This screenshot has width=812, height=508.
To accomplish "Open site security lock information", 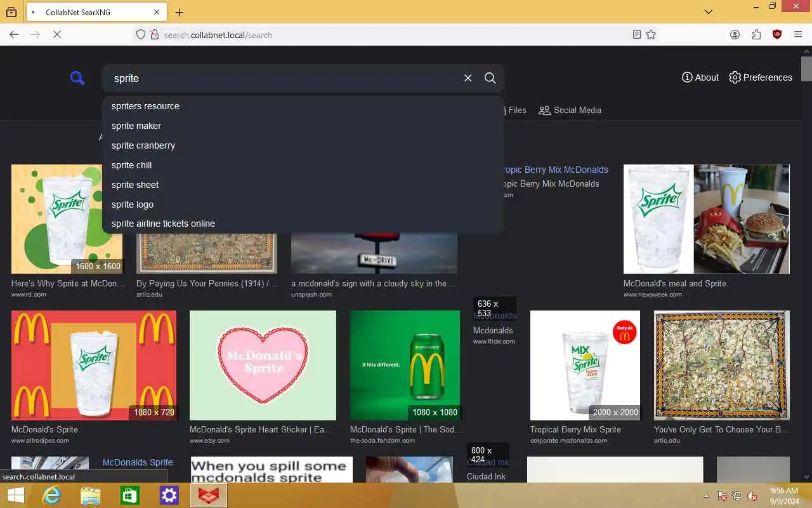I will tap(154, 35).
